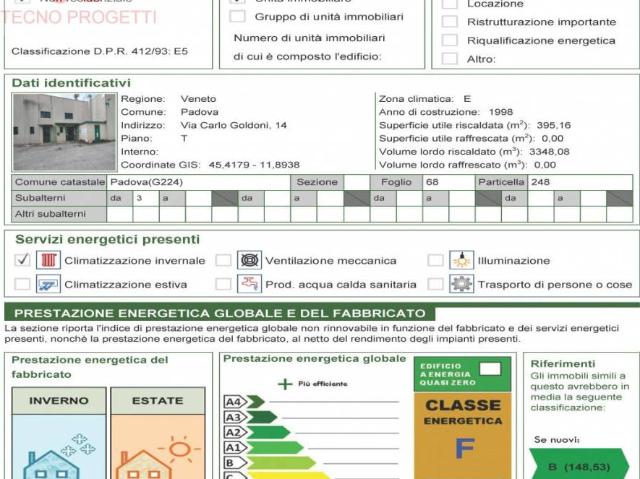Click the Subalterni first 'da' value 3
Screen dimensions: 640x479
click(146, 198)
